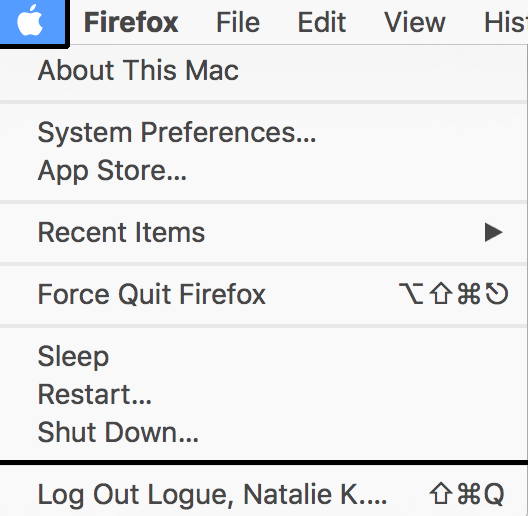The width and height of the screenshot is (528, 516).
Task: Put the Mac to Sleep
Action: 73,356
